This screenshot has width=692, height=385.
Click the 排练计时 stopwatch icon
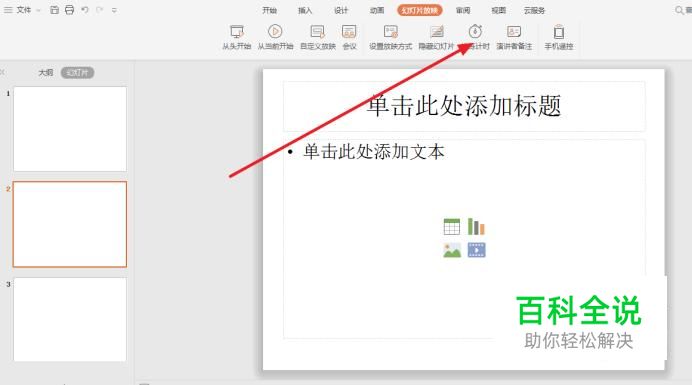[475, 31]
